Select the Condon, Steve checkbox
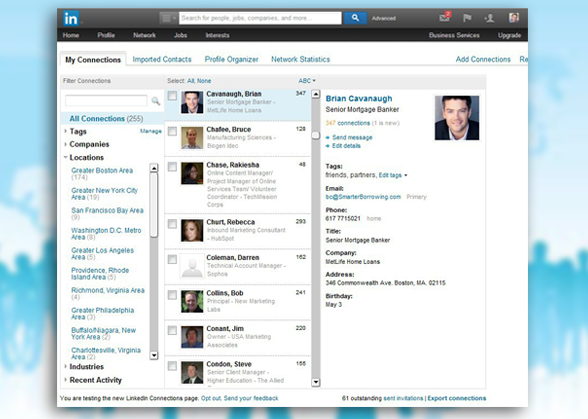This screenshot has height=419, width=588. [172, 366]
